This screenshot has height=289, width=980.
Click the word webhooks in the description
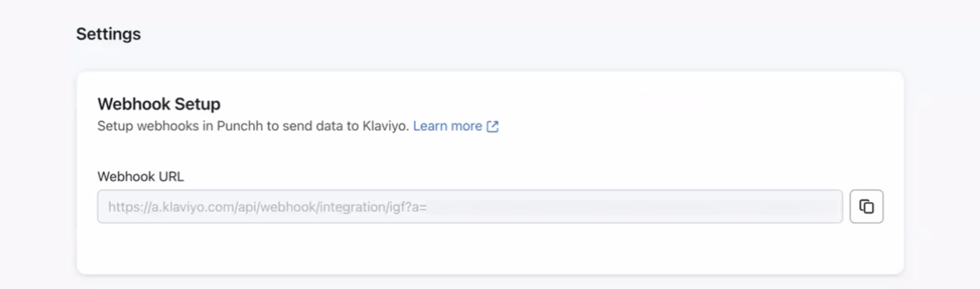click(x=168, y=126)
